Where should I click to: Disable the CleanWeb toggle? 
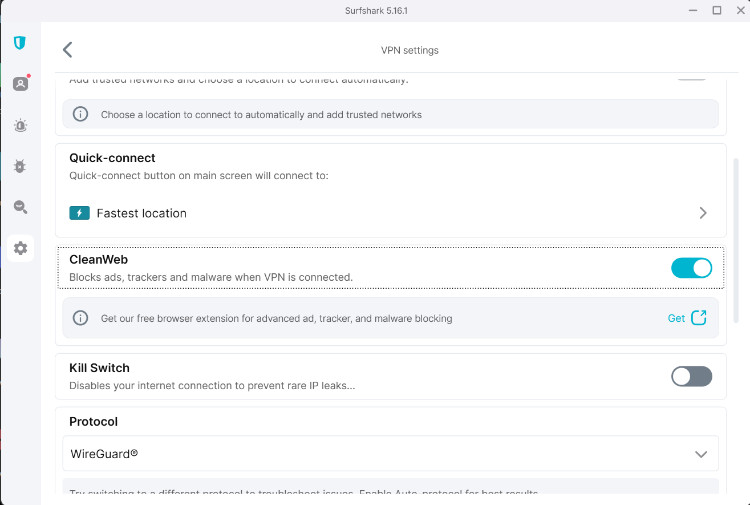(x=691, y=268)
